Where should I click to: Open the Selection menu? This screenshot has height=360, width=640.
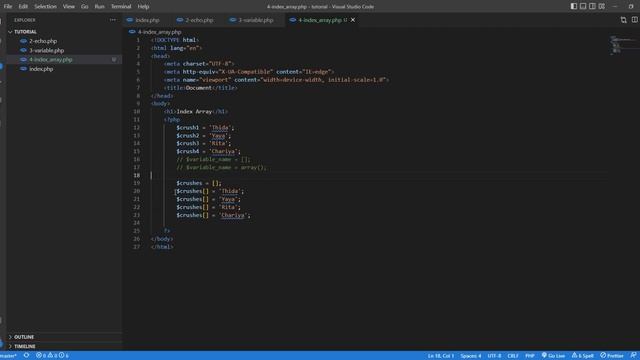[45, 7]
